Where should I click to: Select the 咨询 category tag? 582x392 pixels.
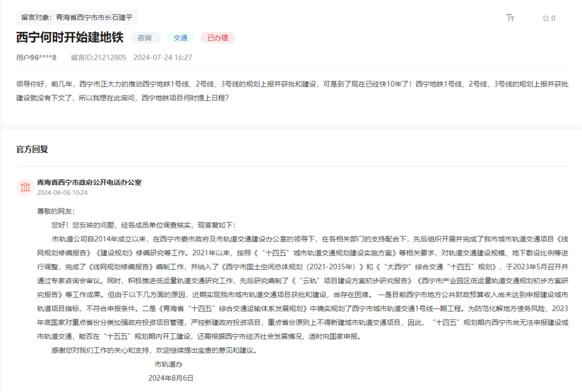click(145, 38)
